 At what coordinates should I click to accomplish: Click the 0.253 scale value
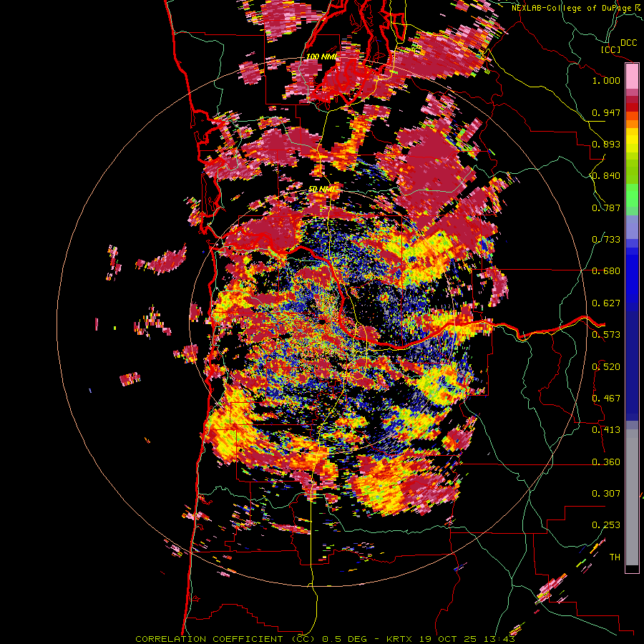[x=606, y=525]
